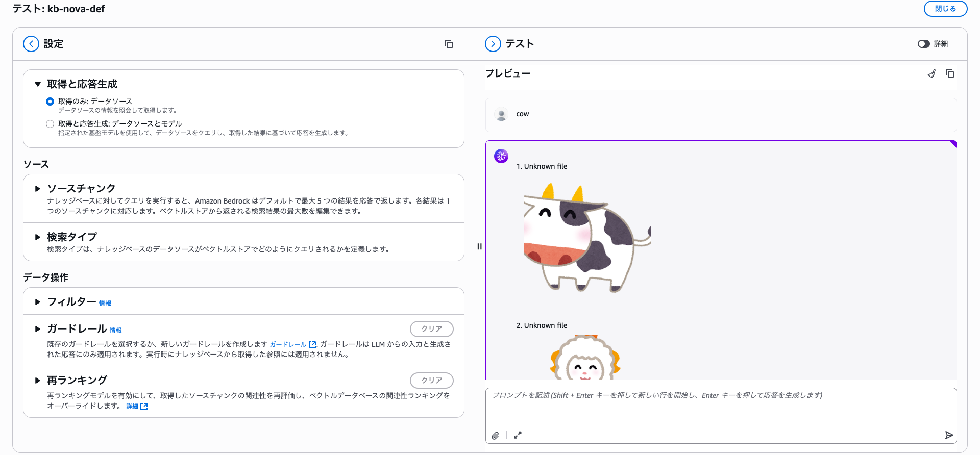Select 取得と応答生成: データソースとモデル radio option
Viewport: 980px width, 455px height.
click(50, 124)
